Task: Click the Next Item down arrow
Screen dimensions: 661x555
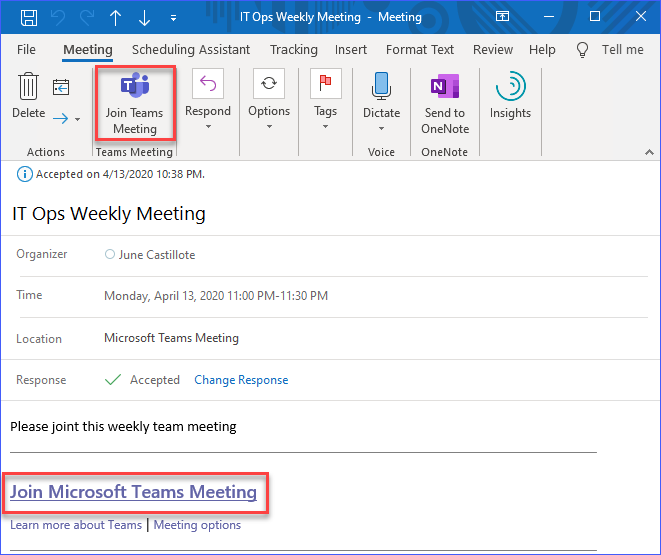Action: [x=145, y=17]
